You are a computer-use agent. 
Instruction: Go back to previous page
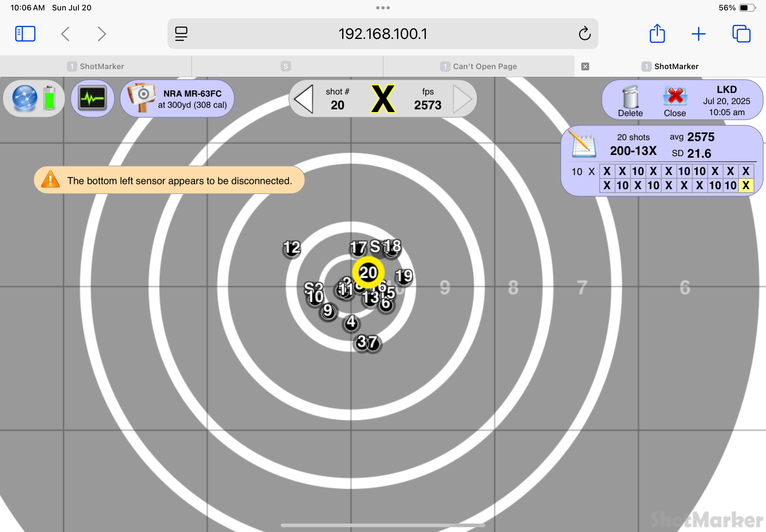click(65, 34)
